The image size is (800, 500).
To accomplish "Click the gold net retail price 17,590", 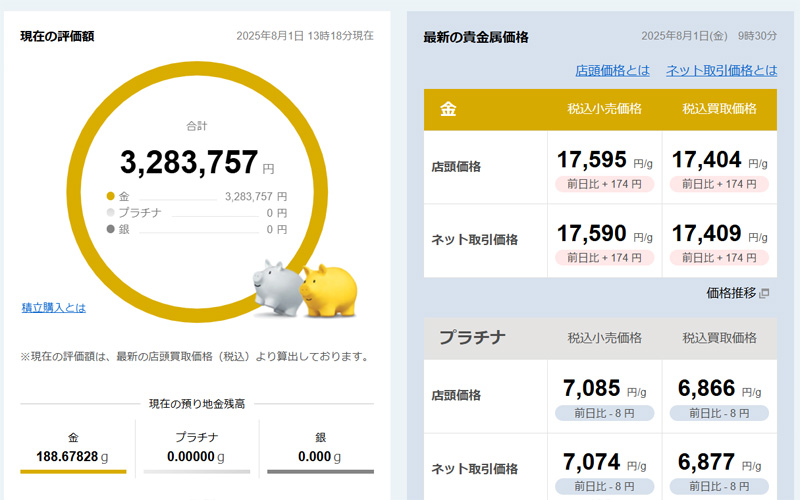I will coord(592,234).
